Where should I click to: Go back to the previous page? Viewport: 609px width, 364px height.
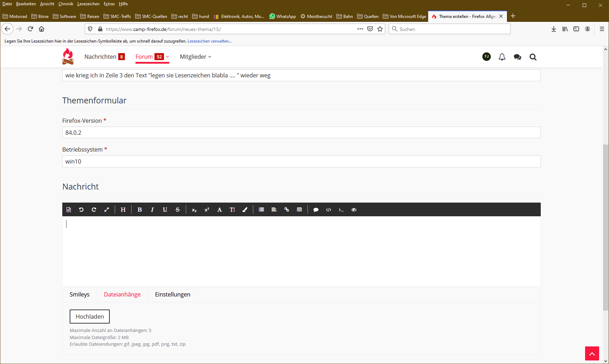tap(7, 29)
